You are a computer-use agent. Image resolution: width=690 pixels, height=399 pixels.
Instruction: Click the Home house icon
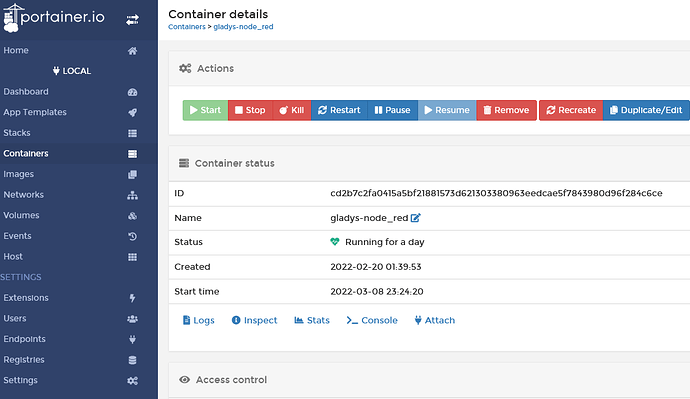click(x=132, y=51)
